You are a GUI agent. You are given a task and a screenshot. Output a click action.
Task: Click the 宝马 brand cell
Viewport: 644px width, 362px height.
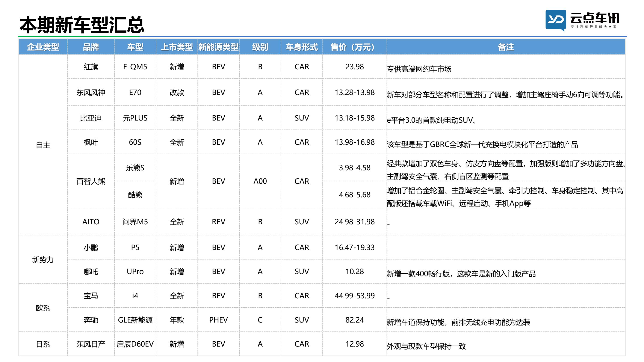click(x=91, y=296)
